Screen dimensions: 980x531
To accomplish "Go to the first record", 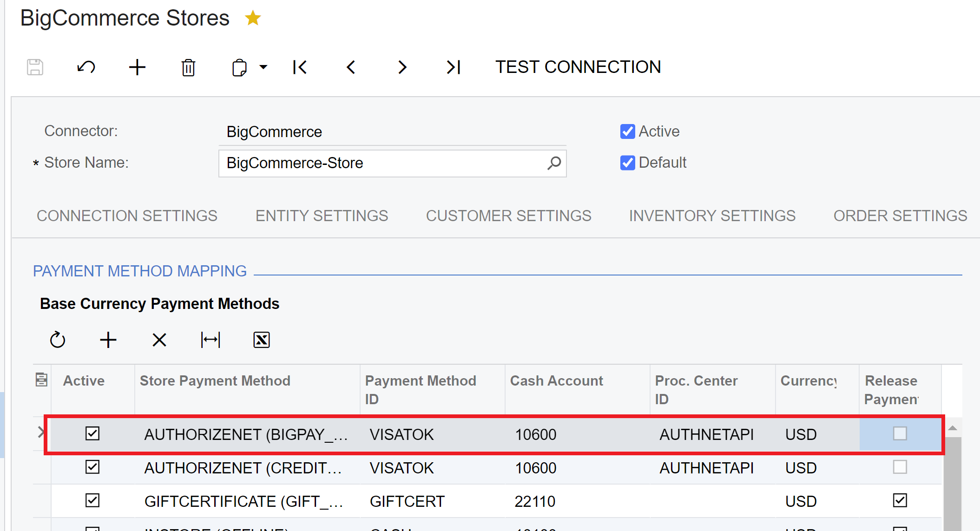I will (x=300, y=67).
